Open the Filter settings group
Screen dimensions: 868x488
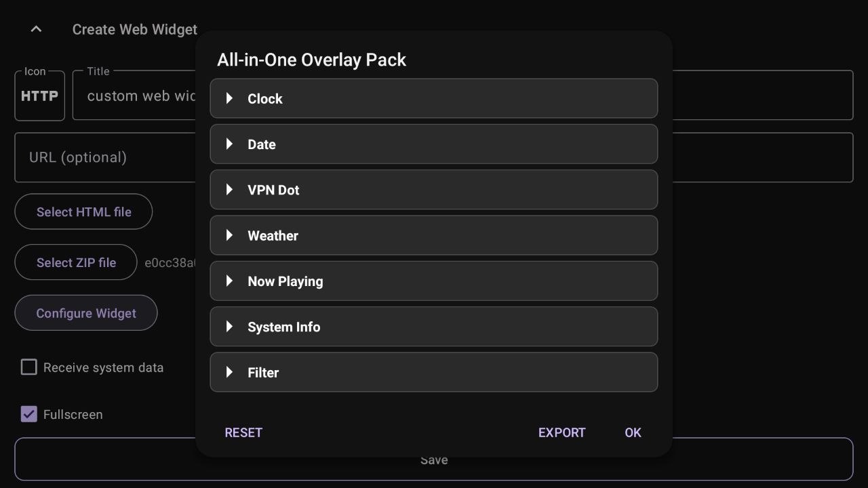433,372
